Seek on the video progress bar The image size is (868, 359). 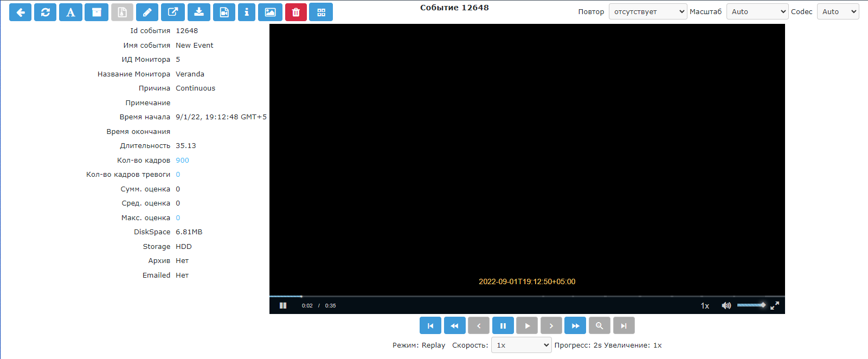527,296
